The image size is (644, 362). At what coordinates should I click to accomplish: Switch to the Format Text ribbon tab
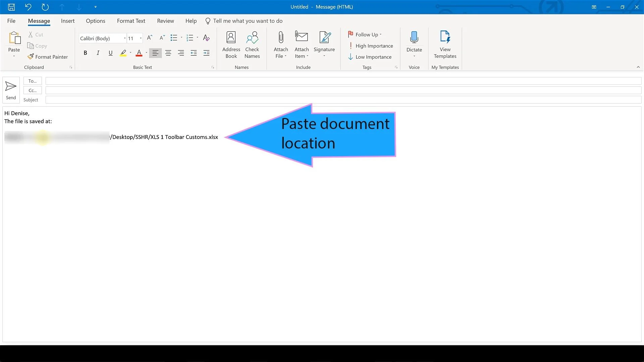(x=131, y=21)
